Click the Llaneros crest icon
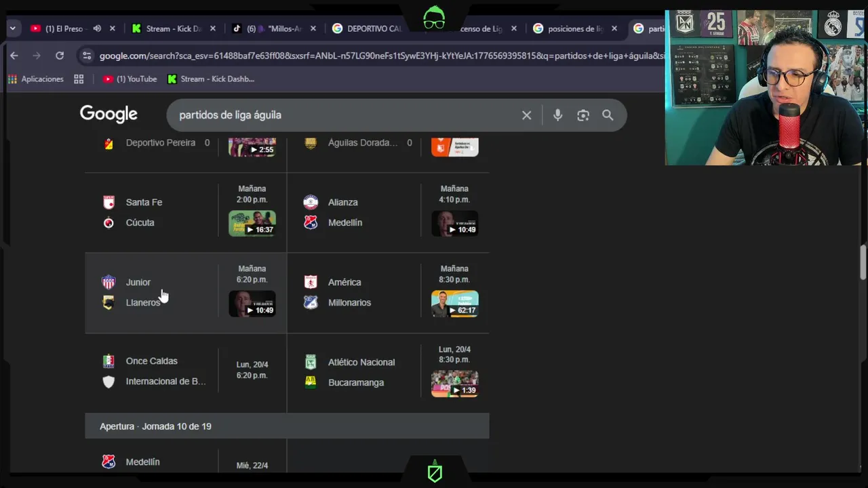 click(108, 302)
